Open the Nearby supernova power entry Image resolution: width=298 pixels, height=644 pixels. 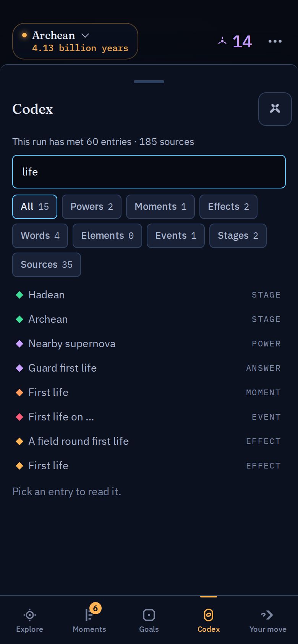click(x=149, y=344)
